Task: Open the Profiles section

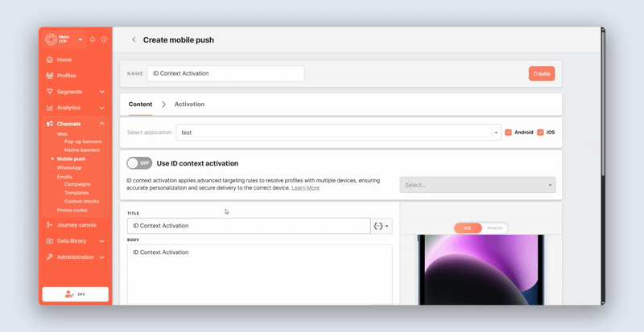Action: [x=66, y=76]
